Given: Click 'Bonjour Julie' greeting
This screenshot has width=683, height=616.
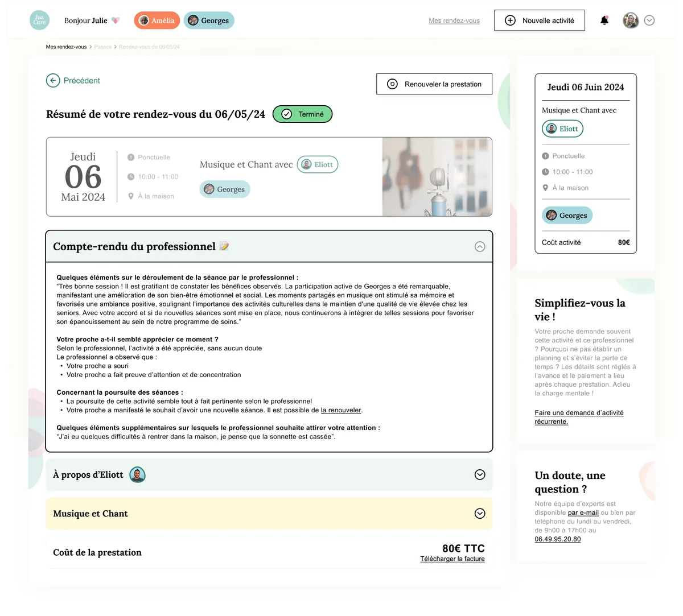Looking at the screenshot, I should click(x=86, y=20).
